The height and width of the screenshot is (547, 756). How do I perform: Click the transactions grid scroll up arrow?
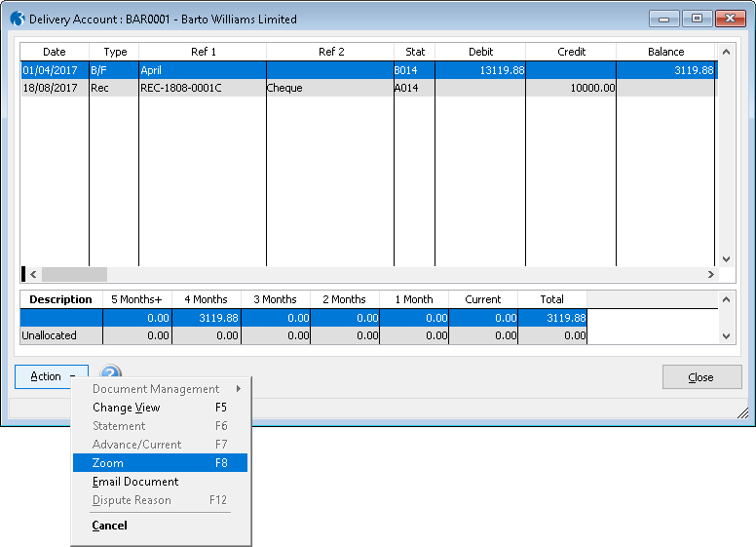click(x=726, y=52)
